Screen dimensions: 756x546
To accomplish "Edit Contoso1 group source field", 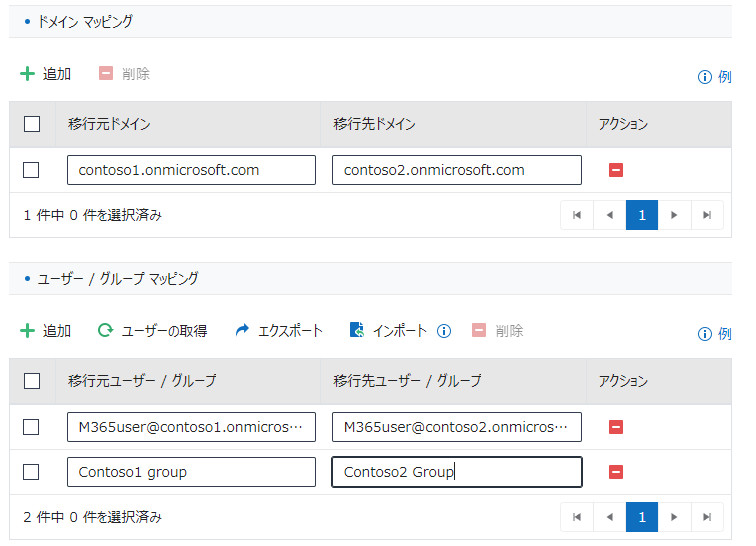I will [191, 472].
